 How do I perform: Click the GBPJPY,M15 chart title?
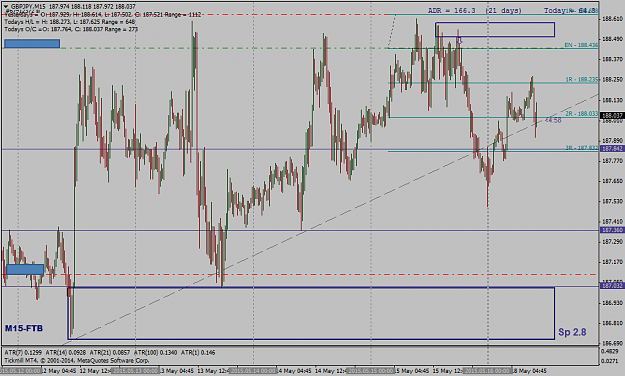[x=28, y=6]
